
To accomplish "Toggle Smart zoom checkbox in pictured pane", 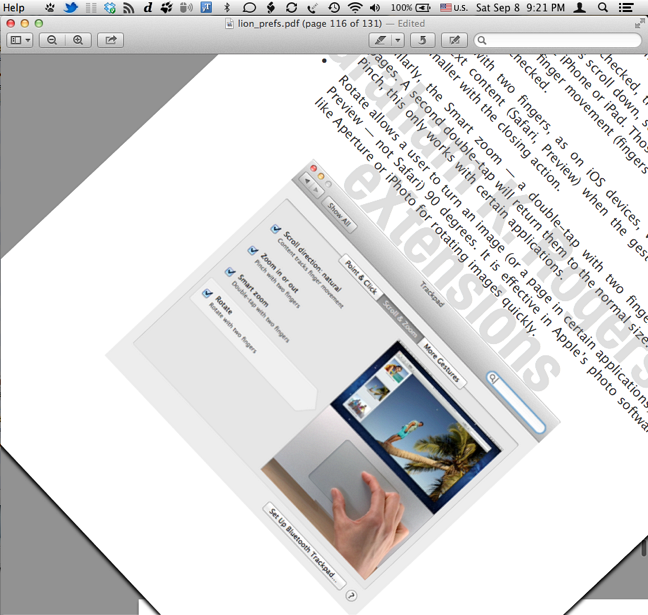I will [230, 272].
